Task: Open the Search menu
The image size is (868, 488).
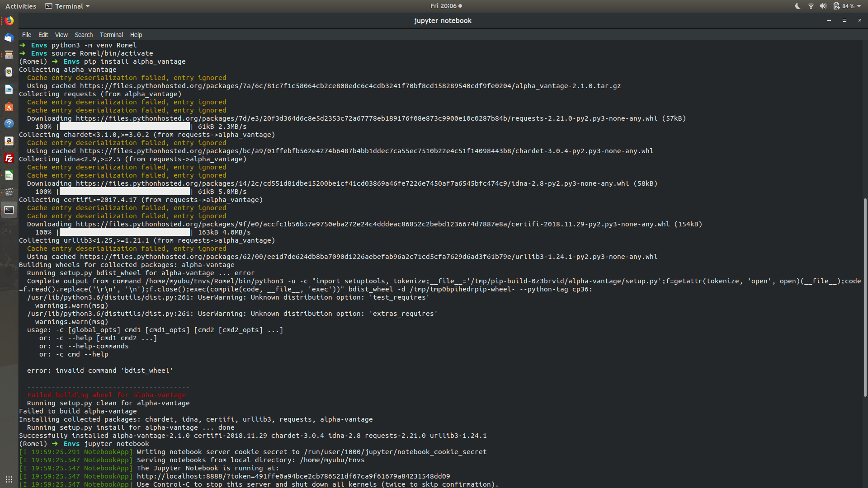Action: tap(83, 35)
